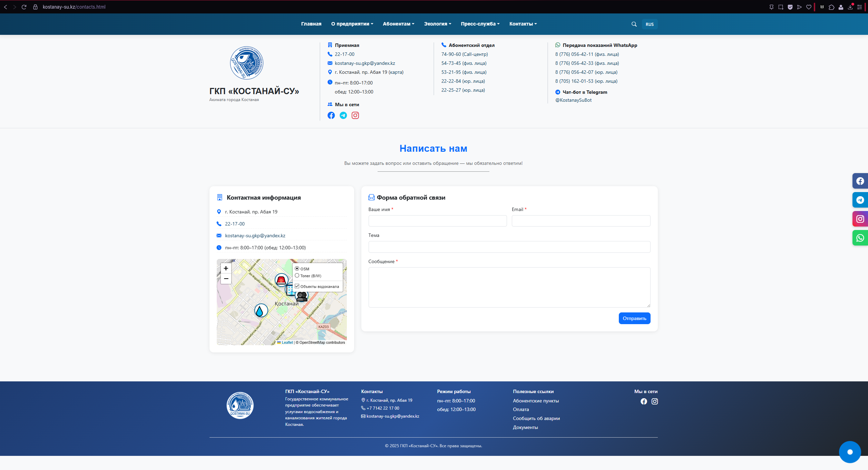Toggle Объекты водоканала checkbox
Image resolution: width=868 pixels, height=470 pixels.
click(x=297, y=286)
